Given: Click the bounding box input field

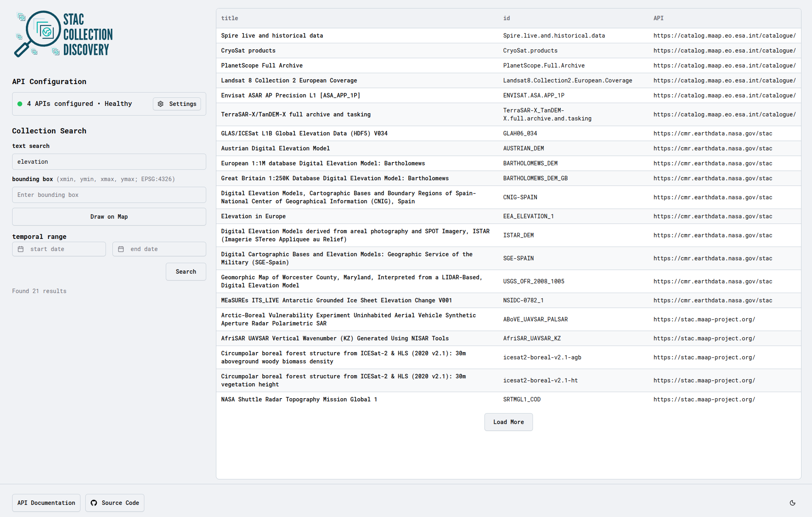Looking at the screenshot, I should (x=109, y=195).
